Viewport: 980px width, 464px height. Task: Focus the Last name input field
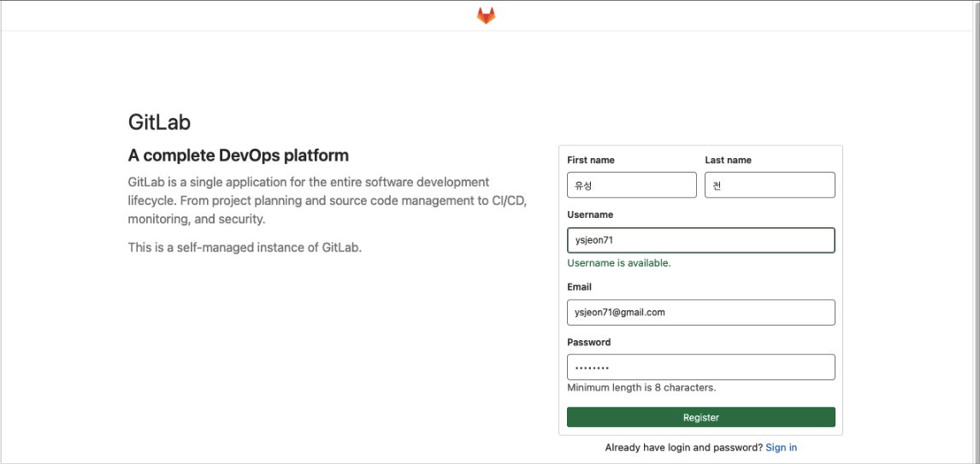[770, 185]
